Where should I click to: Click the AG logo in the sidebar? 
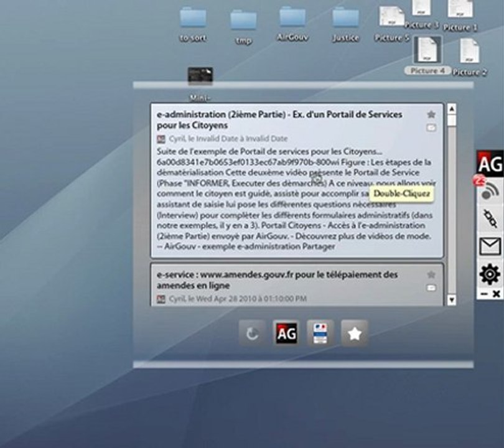tap(490, 164)
